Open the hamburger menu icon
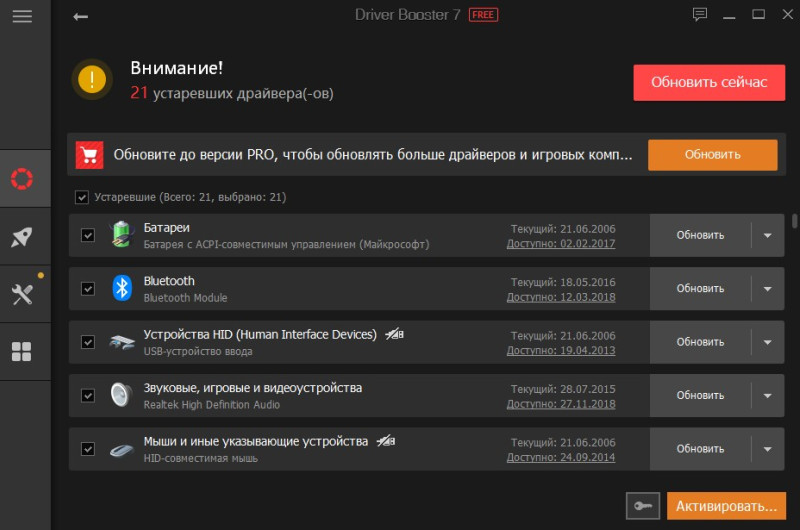Viewport: 800px width, 530px height. point(22,16)
